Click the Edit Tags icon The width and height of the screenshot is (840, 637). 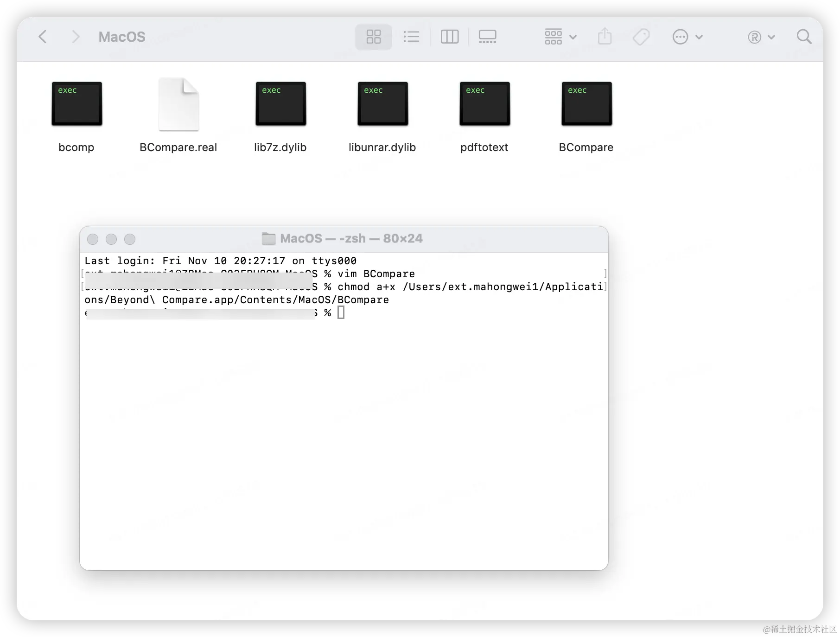tap(642, 37)
